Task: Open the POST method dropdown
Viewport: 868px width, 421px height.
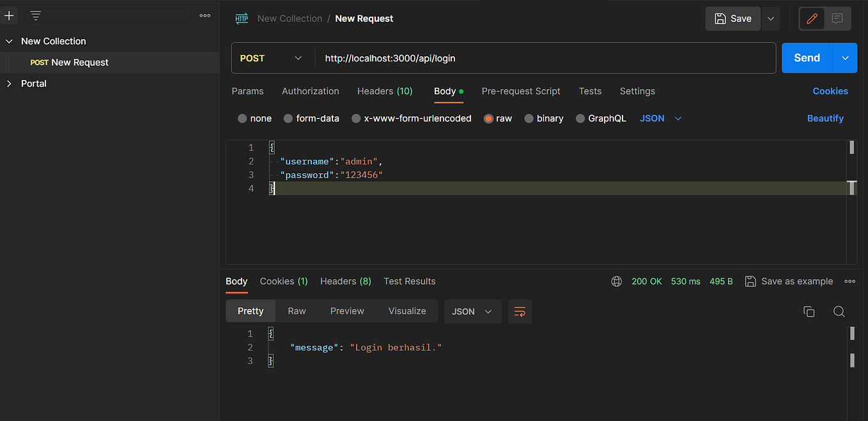Action: pos(271,58)
